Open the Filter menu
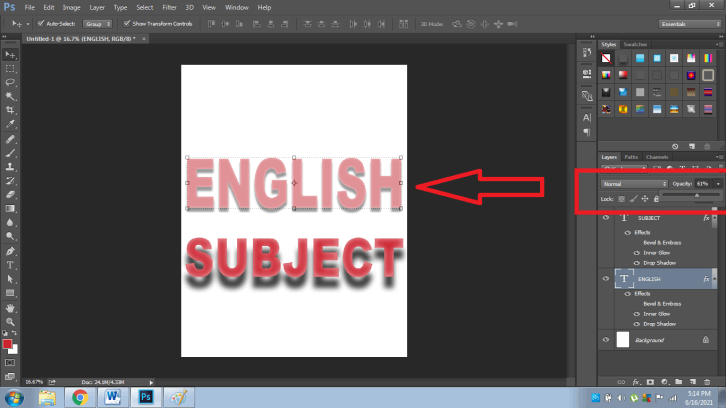The height and width of the screenshot is (408, 726). 170,7
